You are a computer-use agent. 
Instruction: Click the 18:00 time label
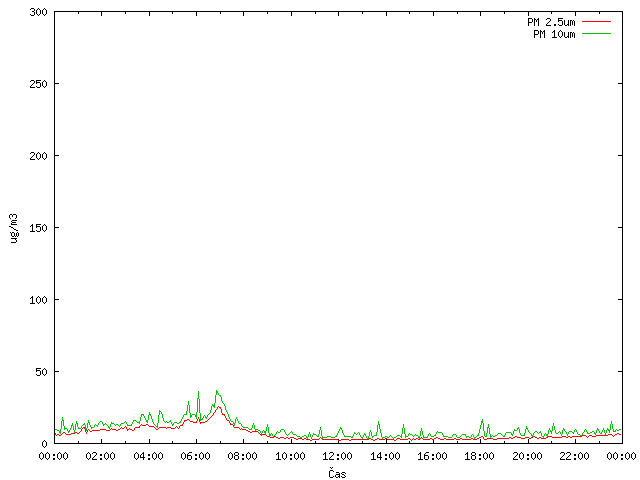pyautogui.click(x=480, y=456)
